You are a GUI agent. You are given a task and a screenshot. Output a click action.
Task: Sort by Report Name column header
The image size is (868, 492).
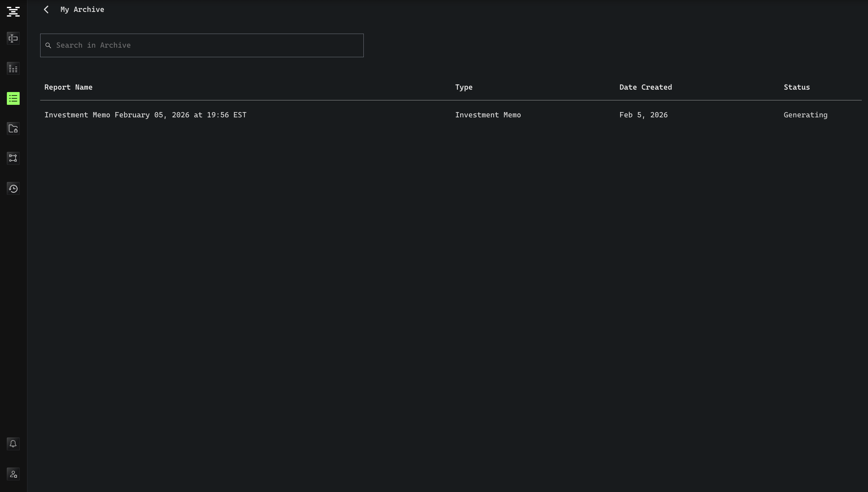pos(68,87)
